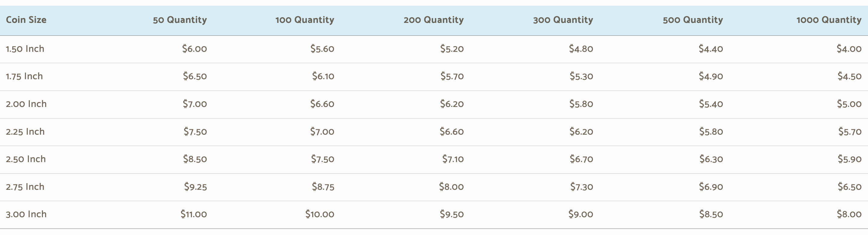868x235 pixels.
Task: Select the 50 Quantity column header
Action: click(180, 20)
